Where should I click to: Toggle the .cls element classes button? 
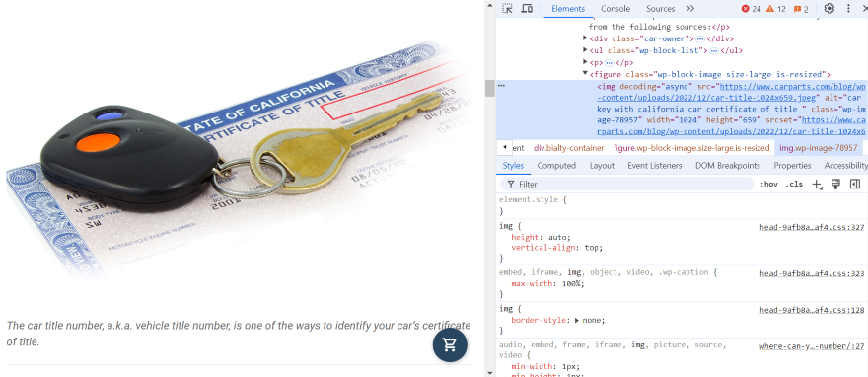[794, 184]
